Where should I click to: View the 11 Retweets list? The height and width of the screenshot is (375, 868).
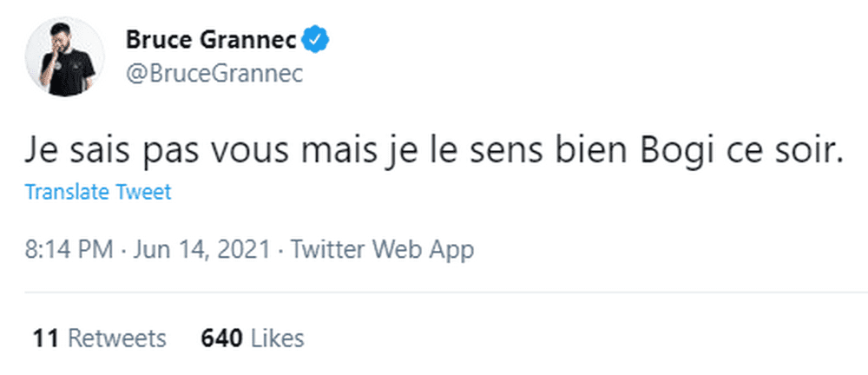(x=98, y=338)
